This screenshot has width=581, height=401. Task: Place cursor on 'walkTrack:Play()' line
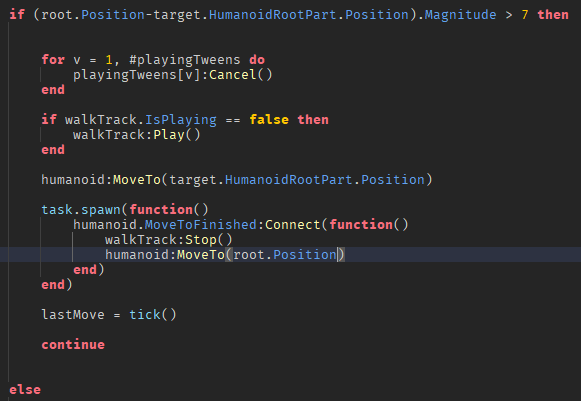[x=137, y=135]
